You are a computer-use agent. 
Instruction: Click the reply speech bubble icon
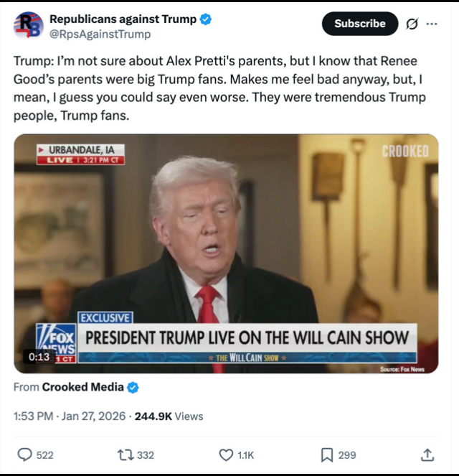coord(24,454)
